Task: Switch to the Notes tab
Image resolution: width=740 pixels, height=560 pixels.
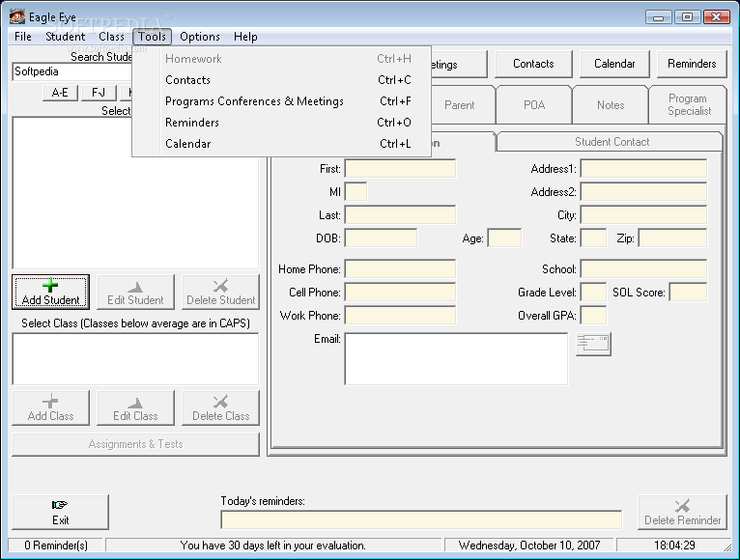Action: pyautogui.click(x=611, y=104)
